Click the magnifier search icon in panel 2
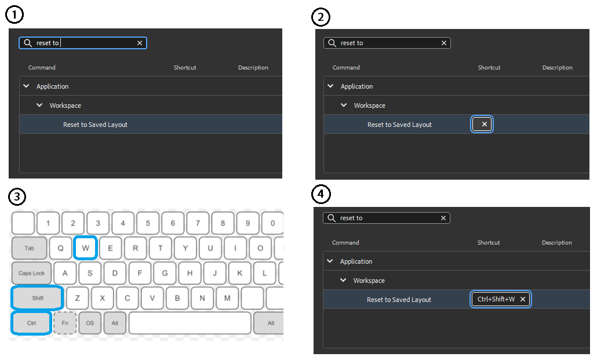608x364 pixels. tap(331, 42)
